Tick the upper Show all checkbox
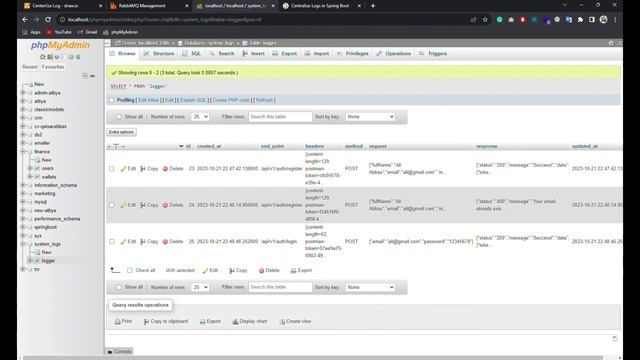This screenshot has height=360, width=640. pyautogui.click(x=119, y=117)
